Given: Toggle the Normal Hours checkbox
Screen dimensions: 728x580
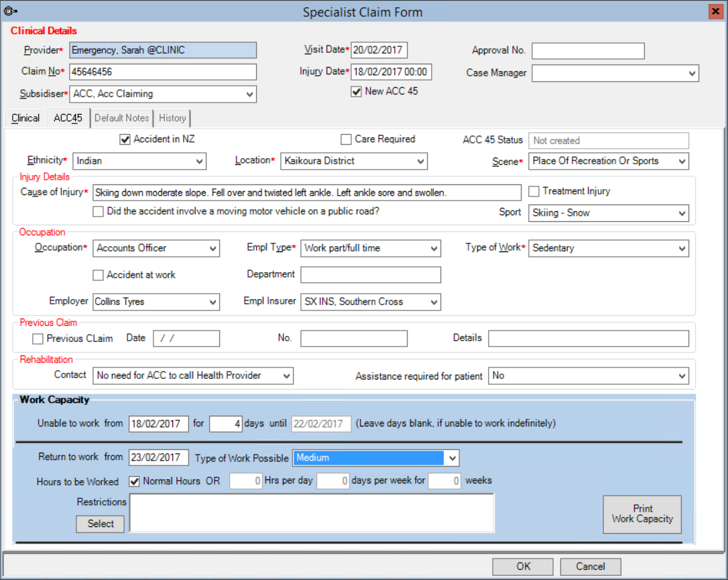Looking at the screenshot, I should 134,481.
